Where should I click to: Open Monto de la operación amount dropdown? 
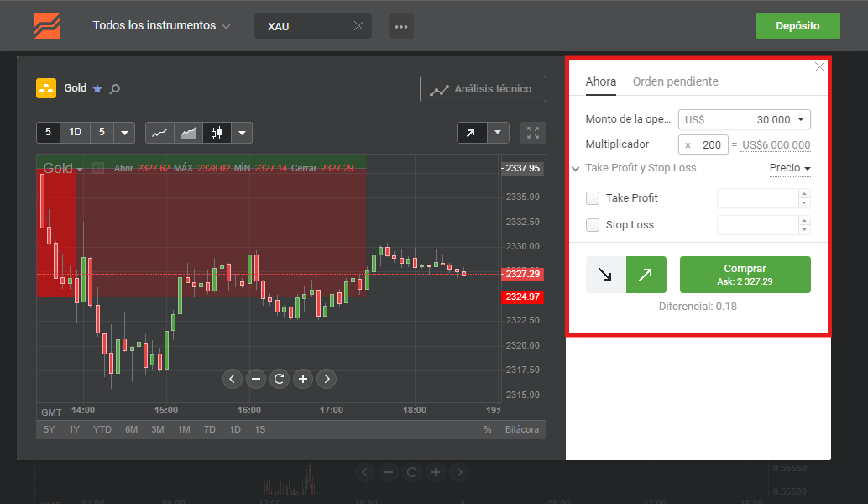pyautogui.click(x=745, y=119)
